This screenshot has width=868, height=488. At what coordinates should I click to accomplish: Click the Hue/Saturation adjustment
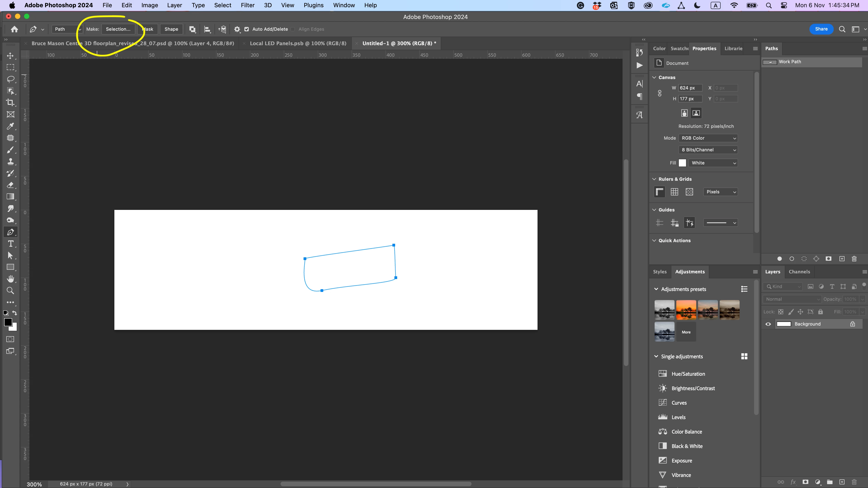coord(688,374)
